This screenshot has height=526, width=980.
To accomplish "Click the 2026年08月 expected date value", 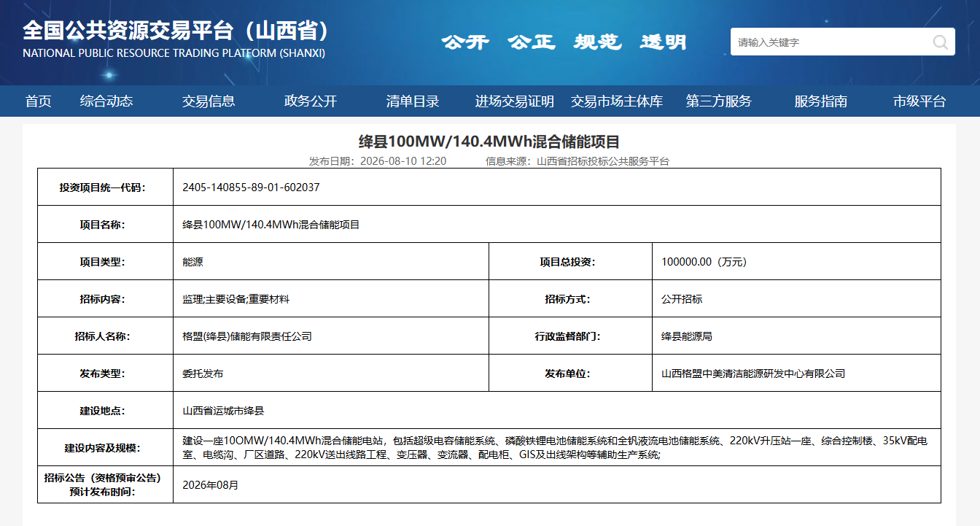I will coord(210,485).
